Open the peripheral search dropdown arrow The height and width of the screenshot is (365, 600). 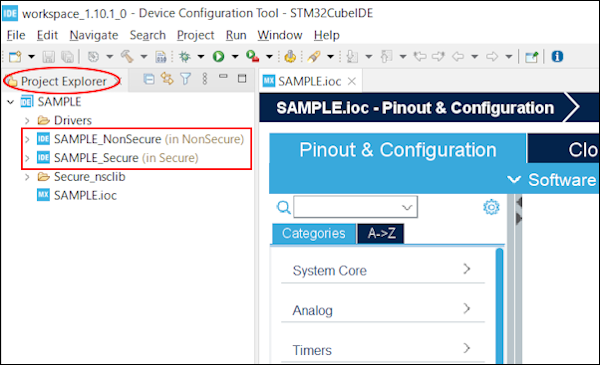tap(407, 207)
